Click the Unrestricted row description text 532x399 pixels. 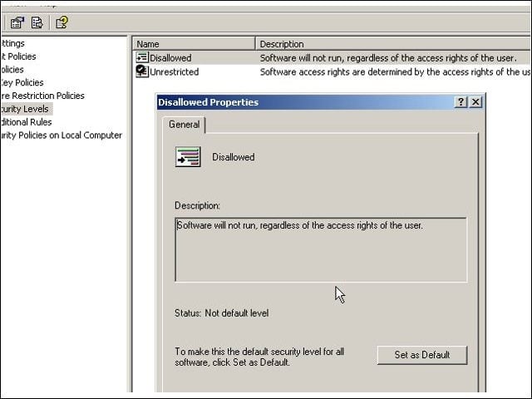point(395,72)
